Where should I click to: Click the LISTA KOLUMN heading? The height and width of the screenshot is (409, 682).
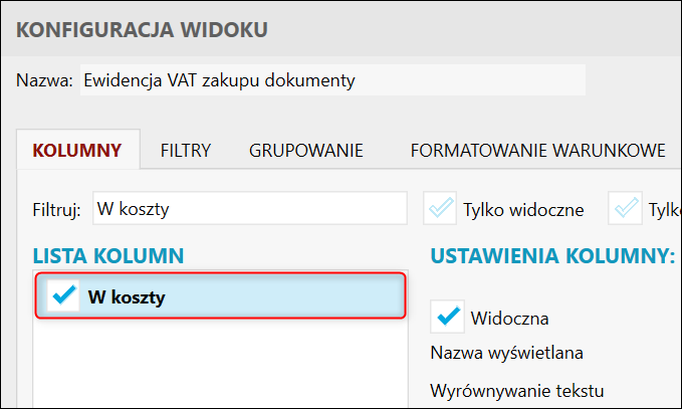tap(109, 256)
